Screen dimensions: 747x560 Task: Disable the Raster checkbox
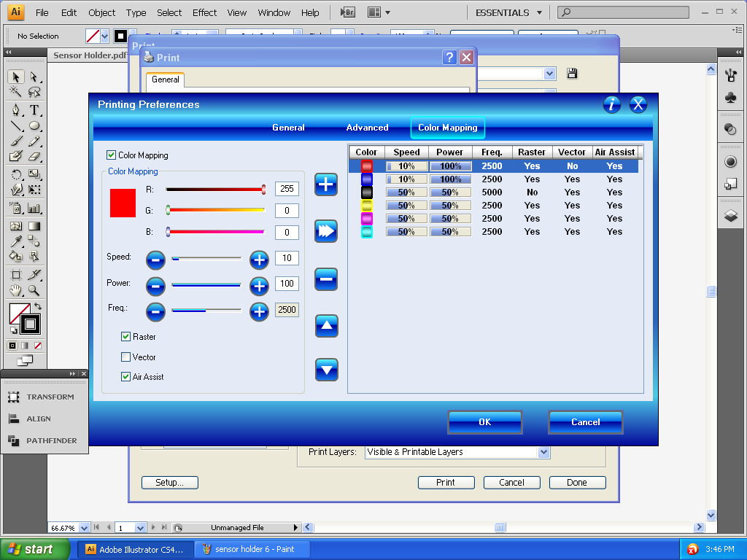[x=126, y=337]
